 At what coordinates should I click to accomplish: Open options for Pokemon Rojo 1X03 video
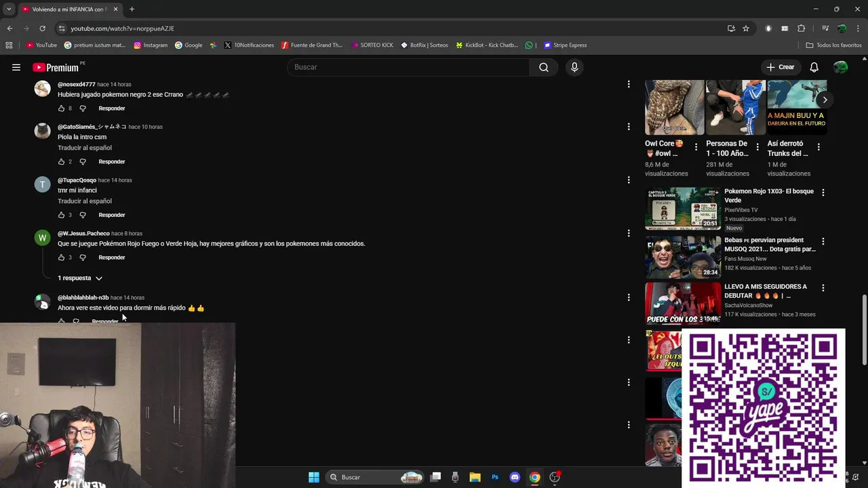pyautogui.click(x=823, y=192)
